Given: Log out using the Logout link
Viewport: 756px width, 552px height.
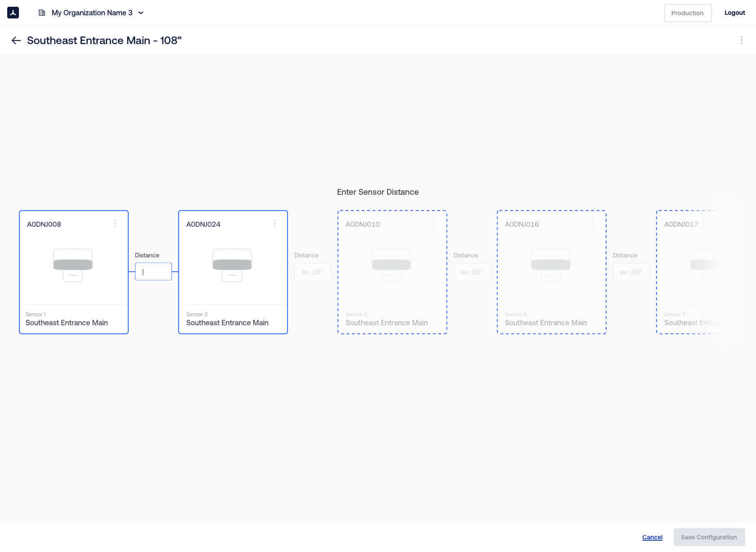Looking at the screenshot, I should click(x=734, y=13).
